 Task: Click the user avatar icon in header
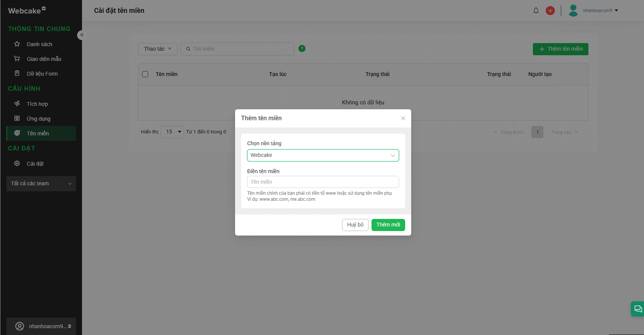coord(573,11)
